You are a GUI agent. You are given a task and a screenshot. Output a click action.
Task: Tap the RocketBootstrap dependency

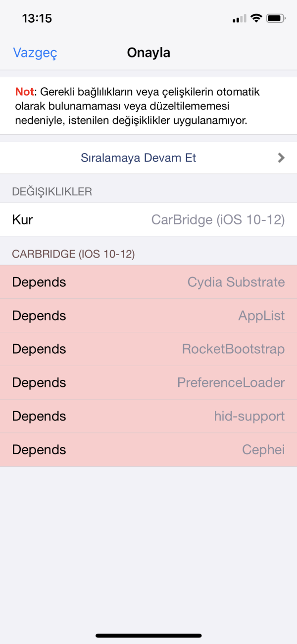tap(148, 349)
